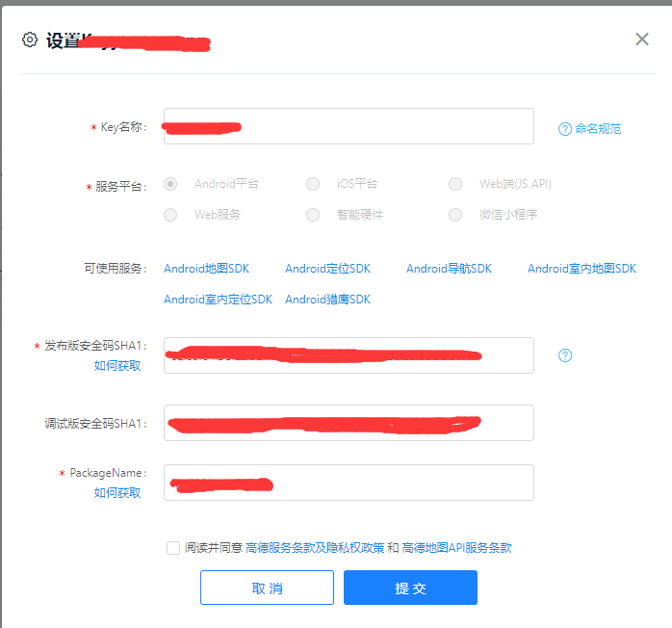Focus the 调试版安全码SHA1 input field
The image size is (672, 628).
coord(349,423)
